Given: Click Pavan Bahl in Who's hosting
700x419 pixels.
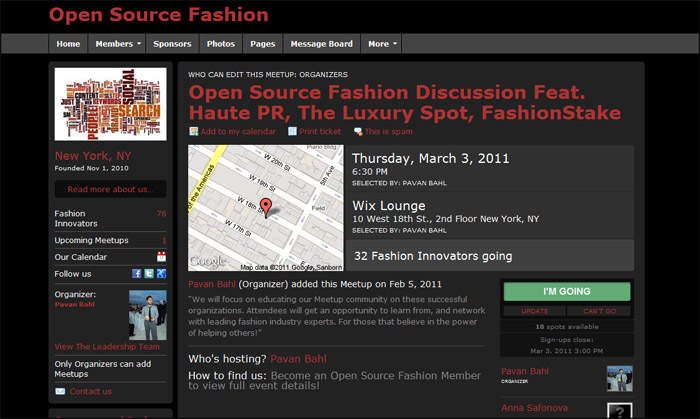Looking at the screenshot, I should 298,359.
